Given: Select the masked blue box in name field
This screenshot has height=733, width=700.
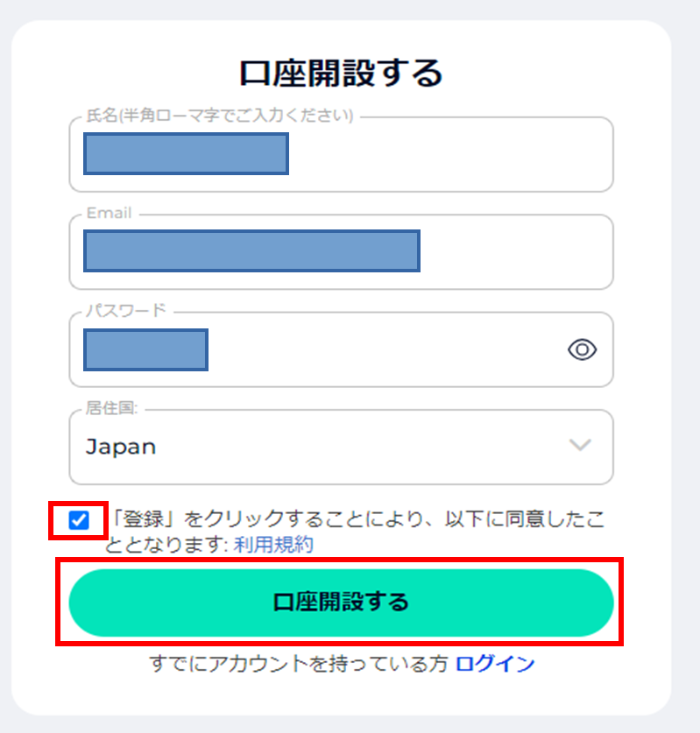Looking at the screenshot, I should click(186, 154).
